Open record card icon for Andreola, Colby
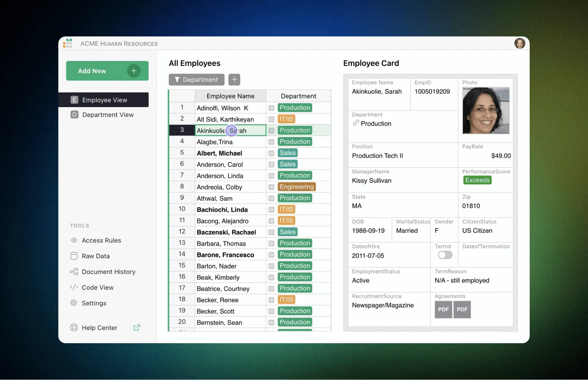 click(x=272, y=187)
